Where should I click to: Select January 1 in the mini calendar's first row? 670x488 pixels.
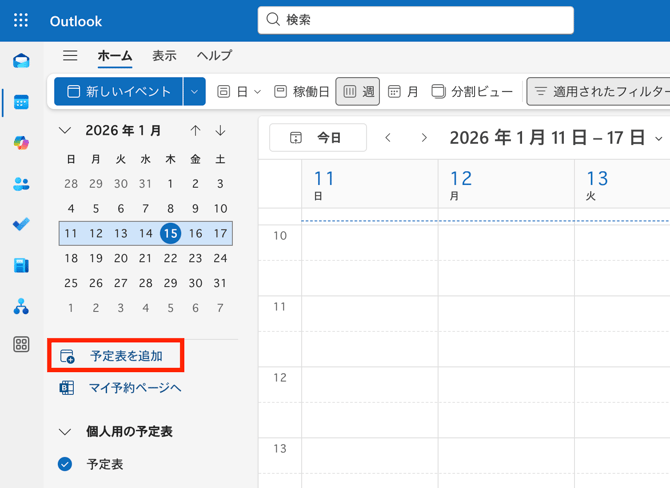pyautogui.click(x=170, y=184)
